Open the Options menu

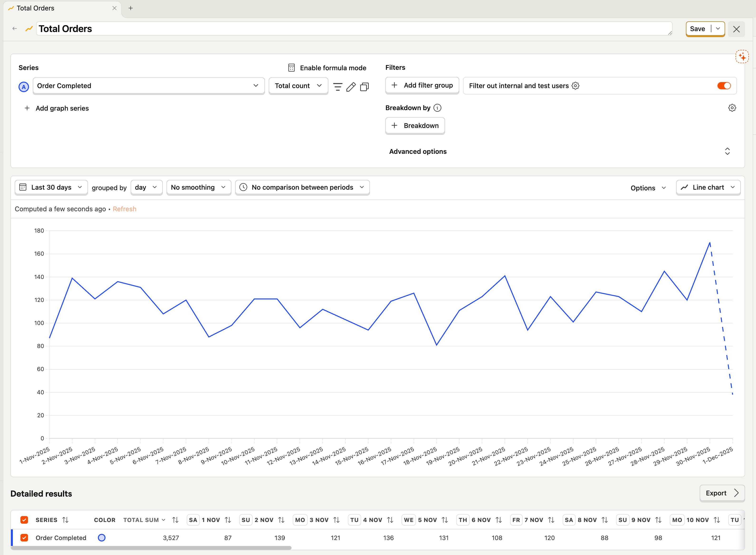coord(648,188)
